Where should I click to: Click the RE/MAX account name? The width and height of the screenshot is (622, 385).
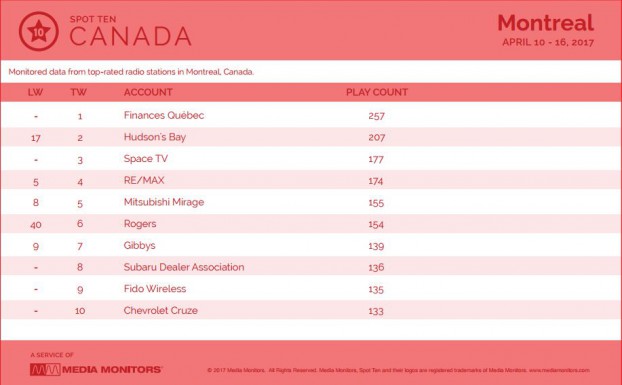[x=144, y=180]
